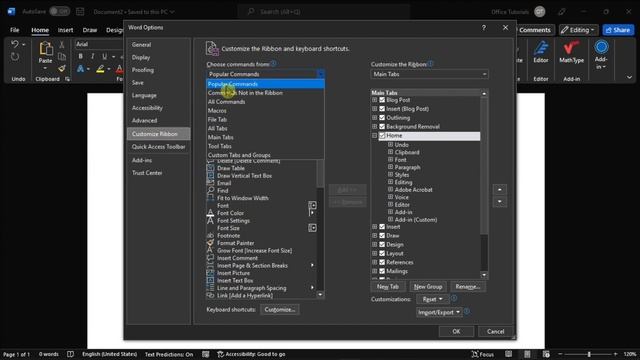The width and height of the screenshot is (640, 360).
Task: Open the Editor pen icon in ribbon
Action: click(541, 48)
